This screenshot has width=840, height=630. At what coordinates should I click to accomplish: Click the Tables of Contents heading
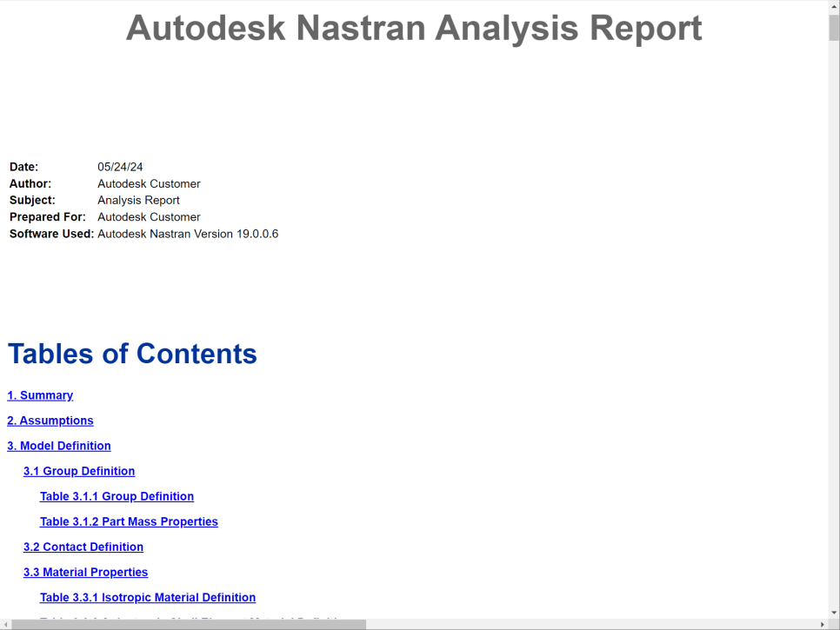coord(132,354)
